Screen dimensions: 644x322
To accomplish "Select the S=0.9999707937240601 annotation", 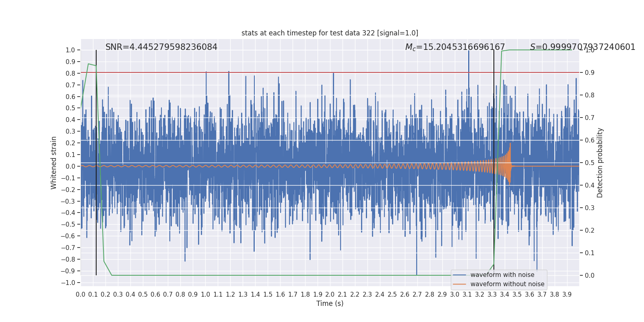I will (582, 47).
